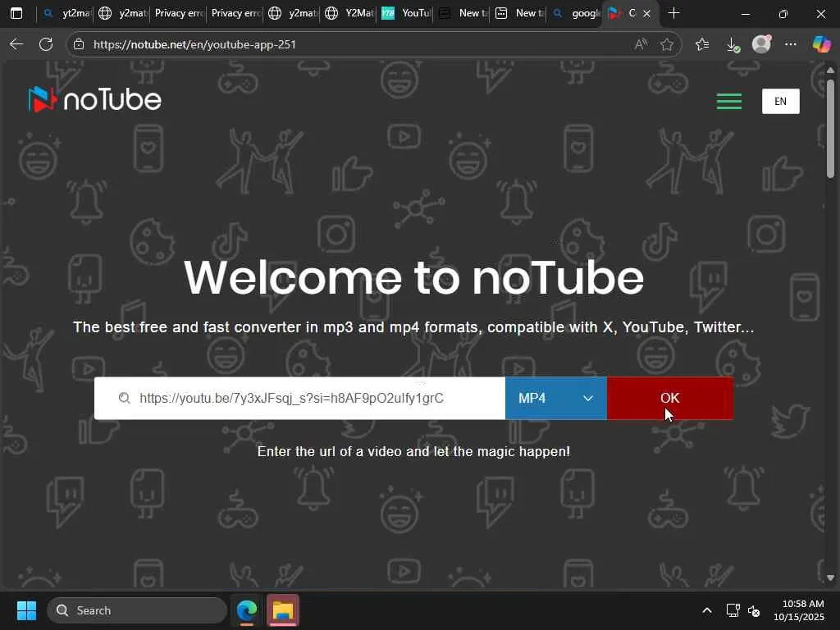
Task: Open the EN language selector
Action: (781, 101)
